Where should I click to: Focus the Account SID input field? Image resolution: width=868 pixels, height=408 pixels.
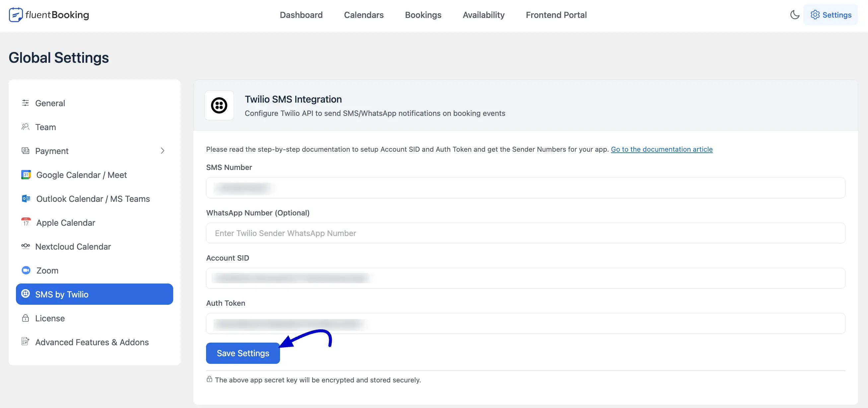pyautogui.click(x=525, y=278)
